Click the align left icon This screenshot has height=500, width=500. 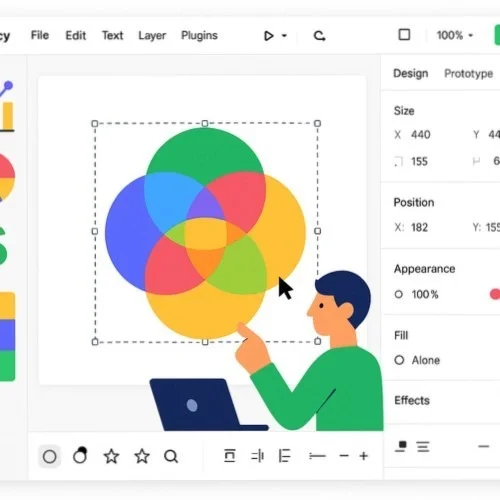(284, 456)
